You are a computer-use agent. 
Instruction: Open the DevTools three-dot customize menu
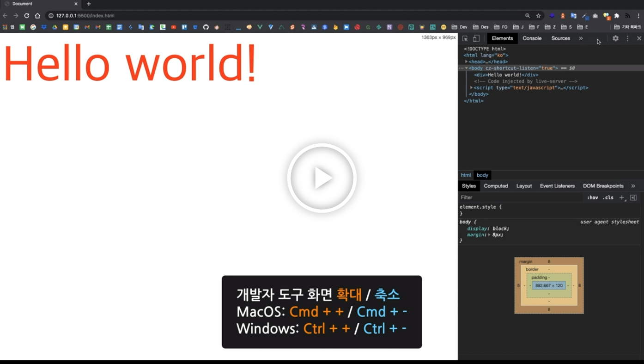627,38
